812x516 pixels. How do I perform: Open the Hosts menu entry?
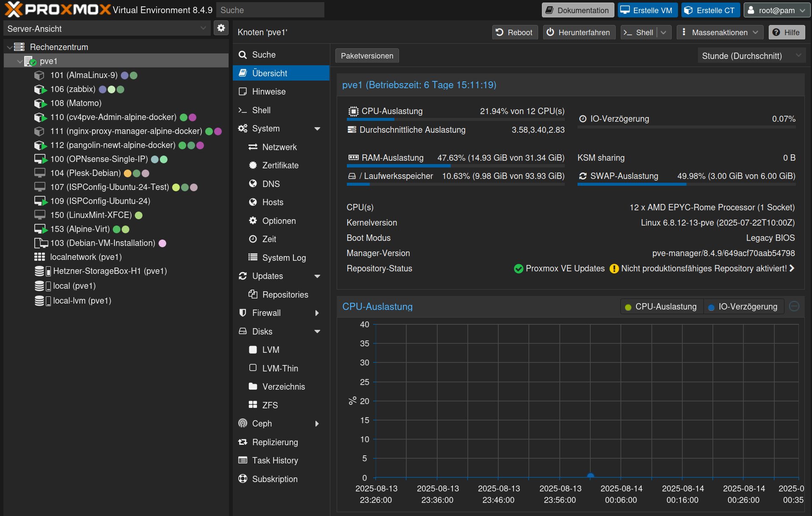(x=281, y=202)
